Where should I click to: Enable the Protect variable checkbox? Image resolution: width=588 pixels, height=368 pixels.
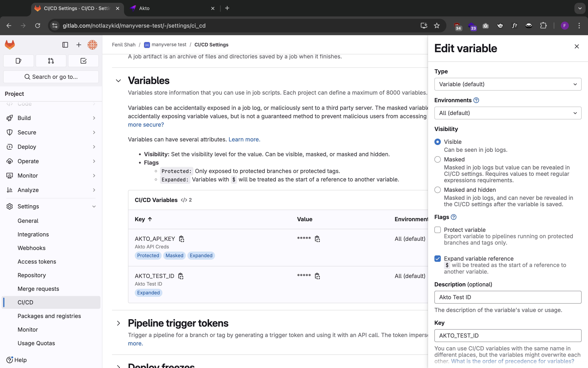(437, 230)
